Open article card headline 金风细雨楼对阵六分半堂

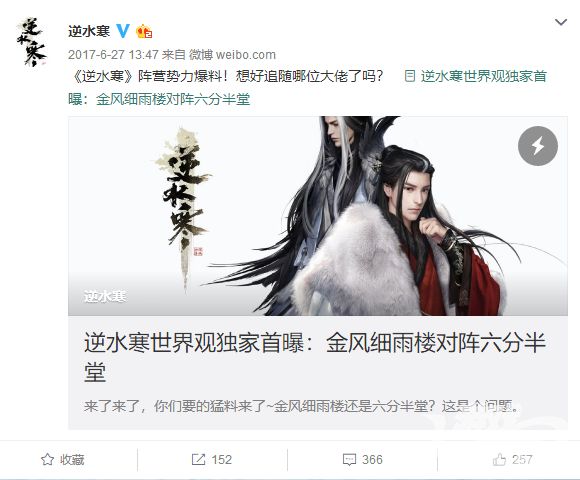[315, 358]
